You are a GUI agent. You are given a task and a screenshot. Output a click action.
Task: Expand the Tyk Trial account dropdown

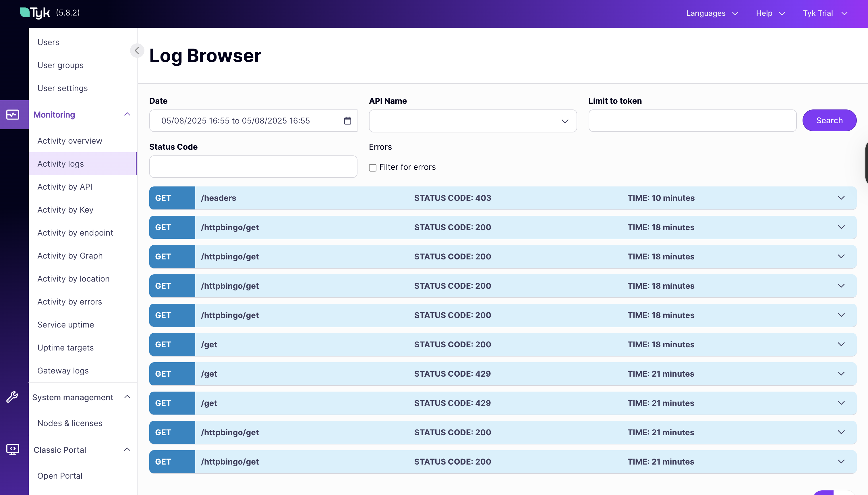coord(825,13)
